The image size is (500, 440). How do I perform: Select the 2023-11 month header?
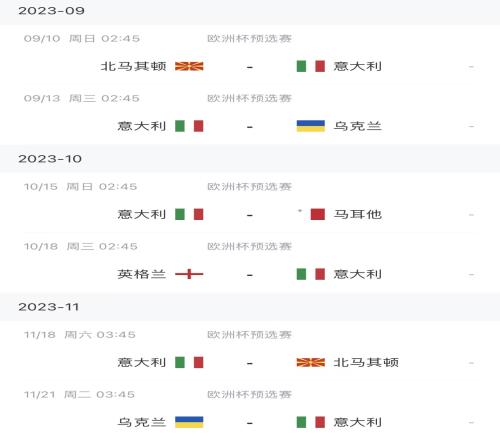[250, 307]
